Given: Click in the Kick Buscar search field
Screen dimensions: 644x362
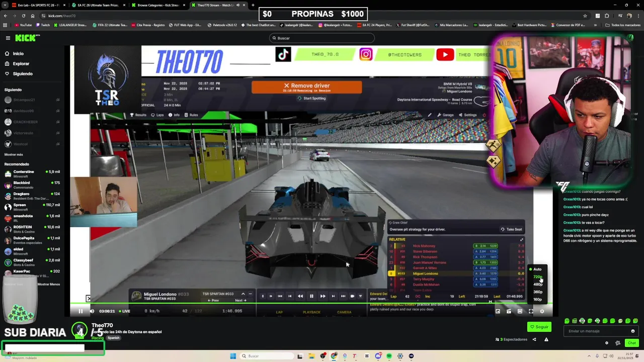Looking at the screenshot, I should pos(322,38).
